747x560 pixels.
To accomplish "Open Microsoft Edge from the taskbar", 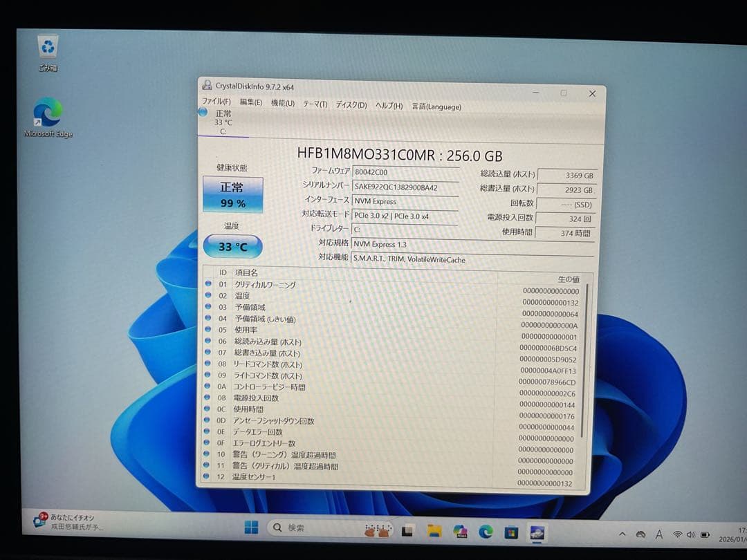I will coord(486,532).
